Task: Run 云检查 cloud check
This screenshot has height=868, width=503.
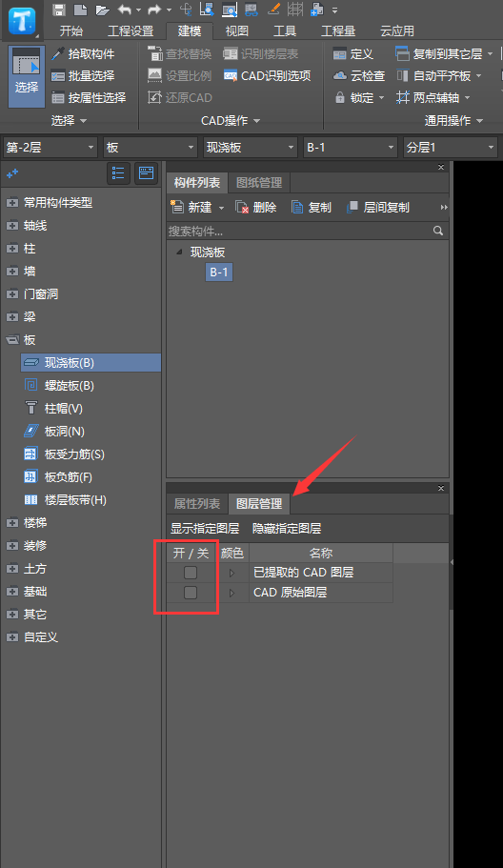Action: pos(358,76)
